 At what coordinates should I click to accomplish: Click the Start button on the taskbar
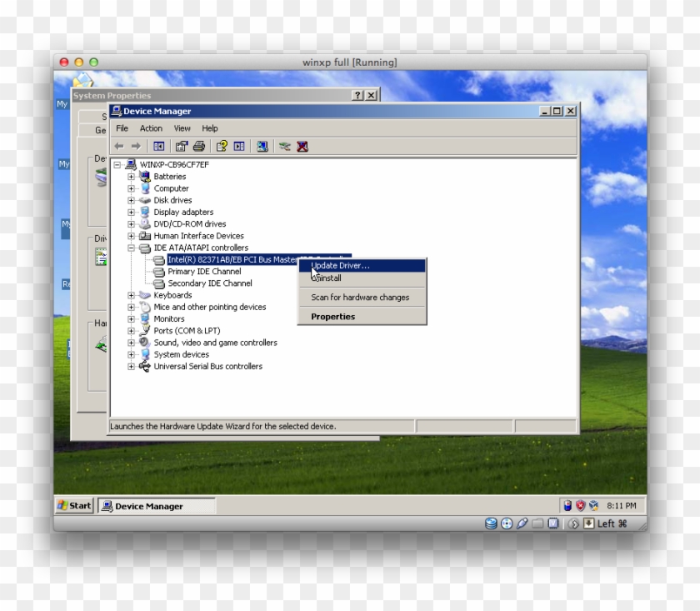coord(75,505)
